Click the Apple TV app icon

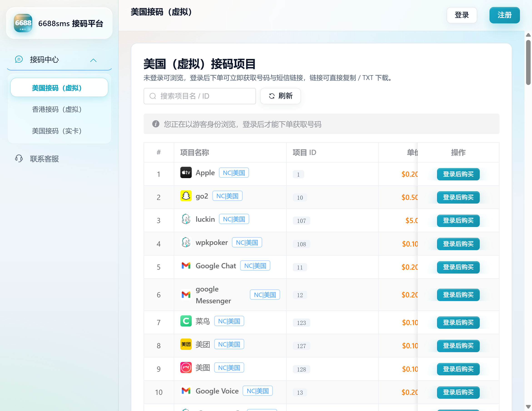pyautogui.click(x=186, y=173)
